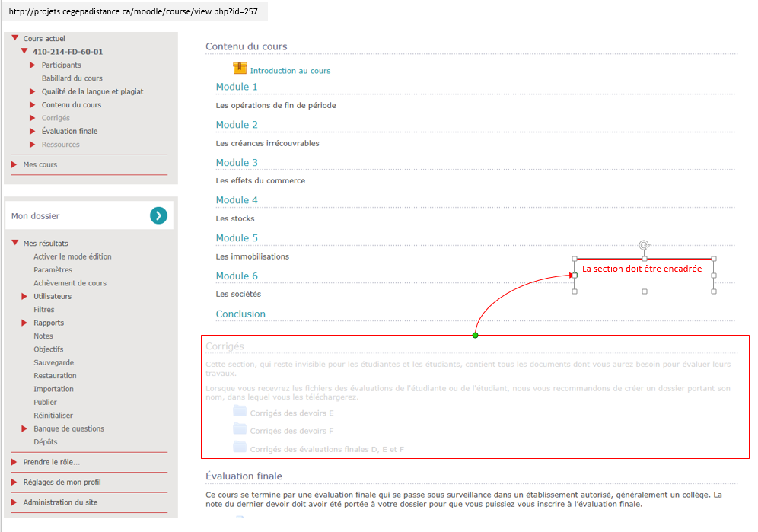Open the Module 4 section link
The height and width of the screenshot is (532, 758).
pyautogui.click(x=237, y=200)
